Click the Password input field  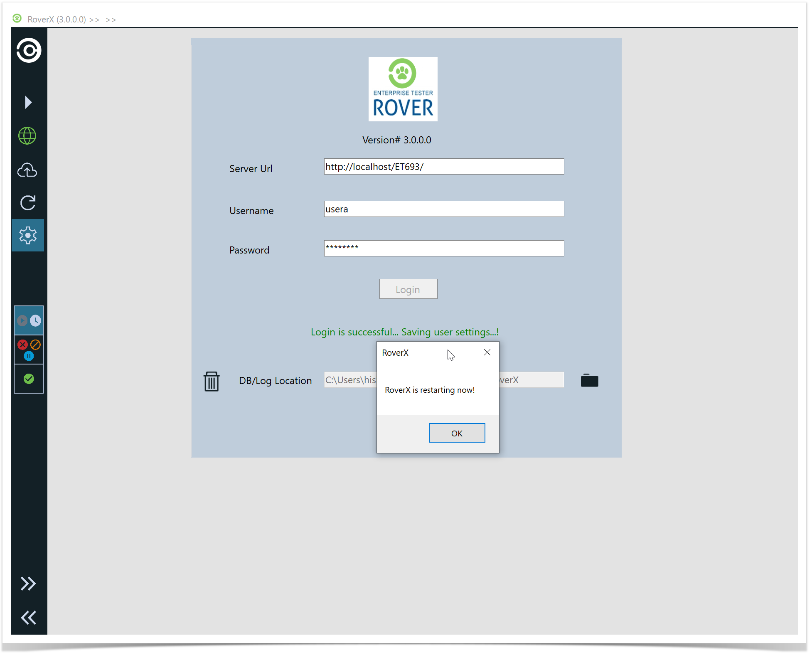pyautogui.click(x=444, y=249)
